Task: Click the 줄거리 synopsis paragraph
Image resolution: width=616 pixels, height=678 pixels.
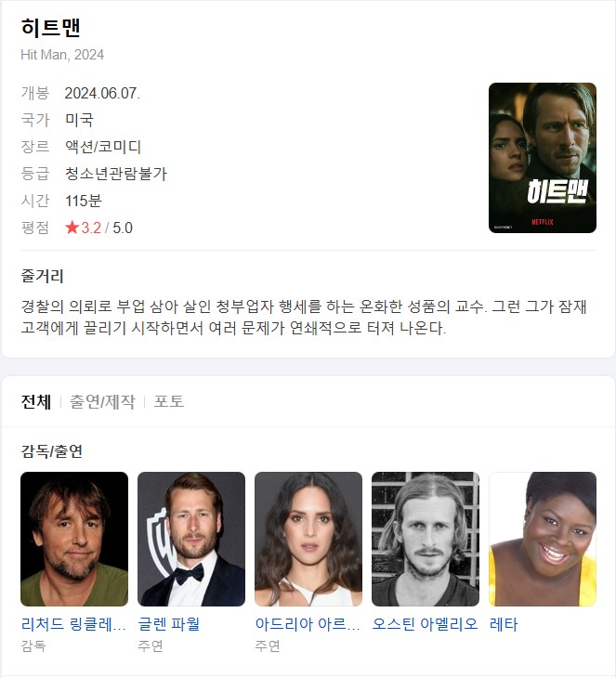Action: click(x=304, y=318)
